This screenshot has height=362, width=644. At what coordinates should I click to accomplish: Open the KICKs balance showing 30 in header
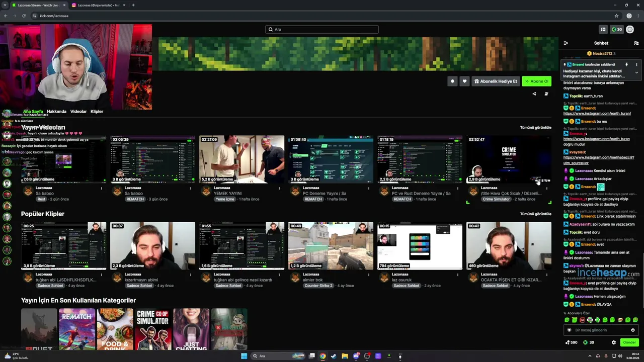(x=616, y=29)
